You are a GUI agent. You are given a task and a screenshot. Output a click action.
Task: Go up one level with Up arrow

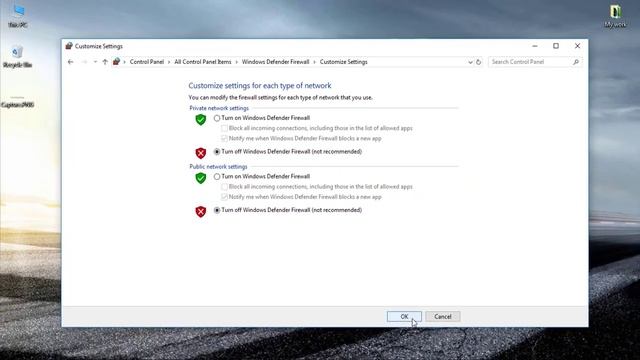(x=105, y=62)
